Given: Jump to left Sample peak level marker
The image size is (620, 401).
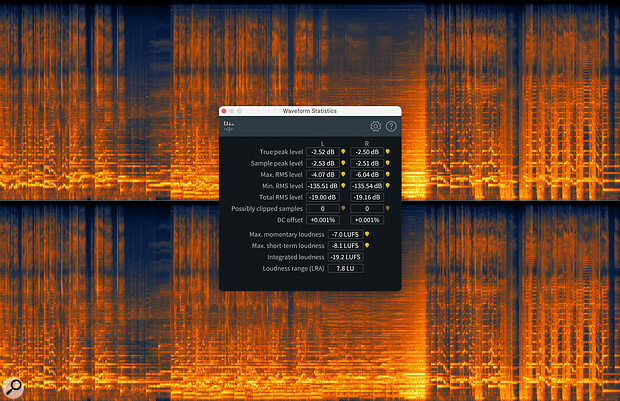Looking at the screenshot, I should click(x=343, y=163).
